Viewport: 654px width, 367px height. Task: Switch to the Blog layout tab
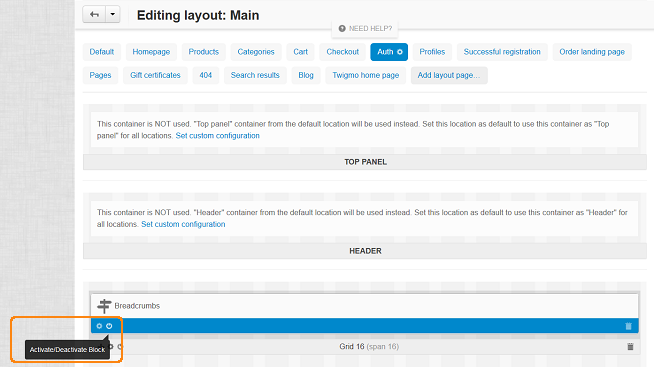click(x=306, y=75)
